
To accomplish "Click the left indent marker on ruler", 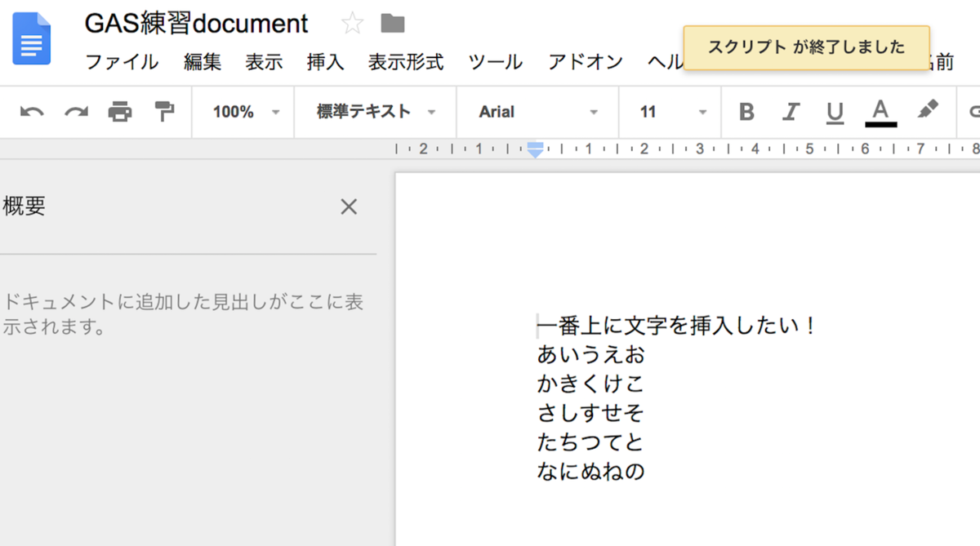I will click(535, 150).
